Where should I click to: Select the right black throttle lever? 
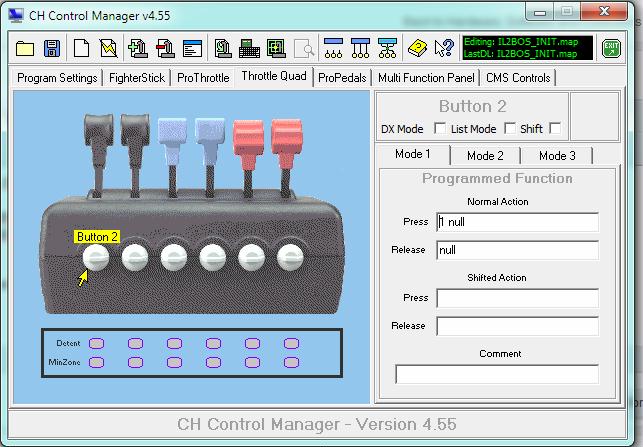click(135, 155)
